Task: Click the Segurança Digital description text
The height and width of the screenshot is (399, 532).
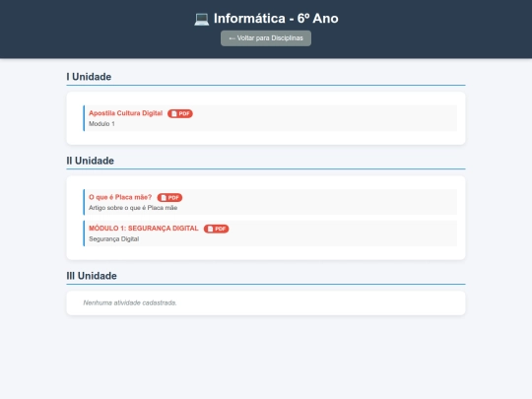Action: pyautogui.click(x=114, y=238)
